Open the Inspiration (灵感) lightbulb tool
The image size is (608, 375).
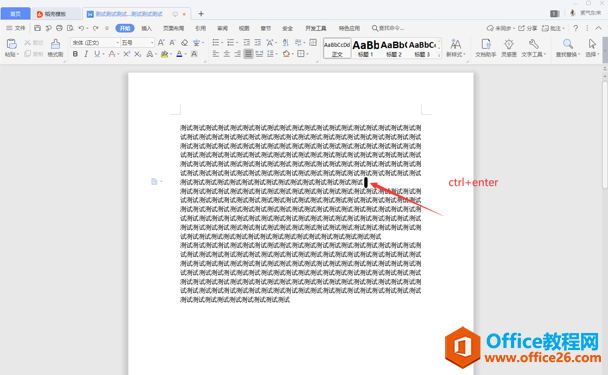[509, 48]
